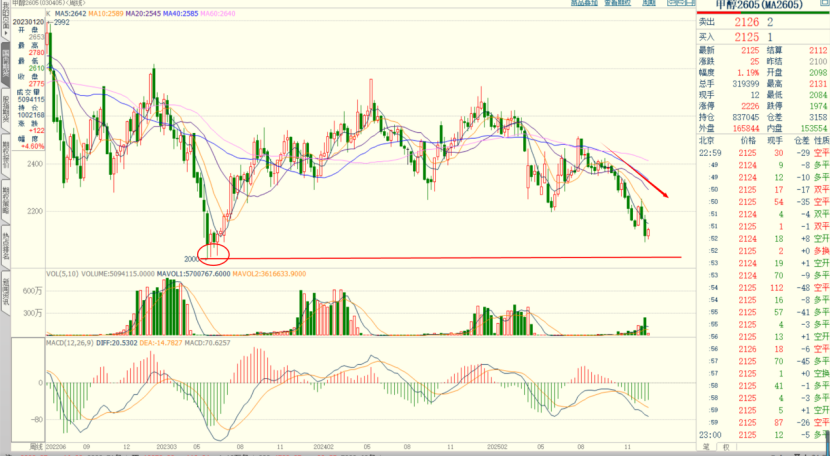Click the 买入 2125 bid price row
830x456 pixels.
point(762,37)
